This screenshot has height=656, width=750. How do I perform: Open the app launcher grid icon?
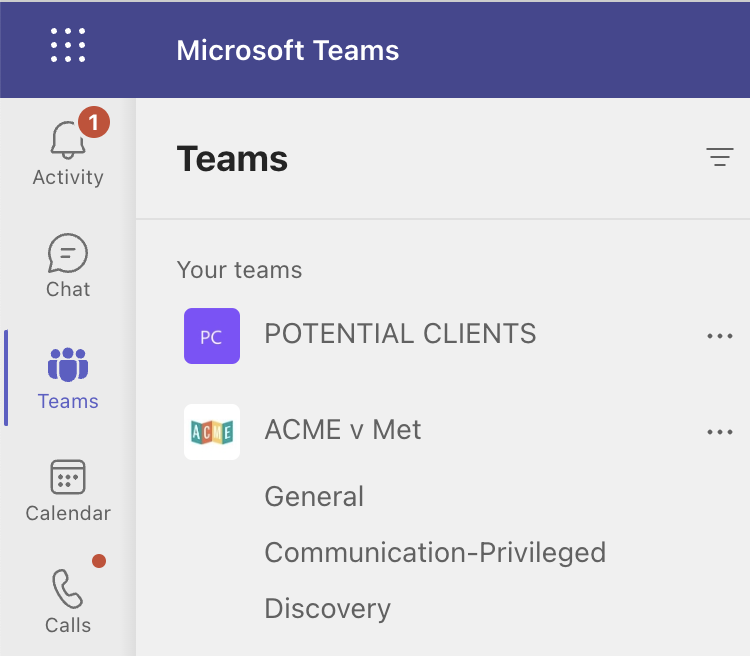[68, 45]
